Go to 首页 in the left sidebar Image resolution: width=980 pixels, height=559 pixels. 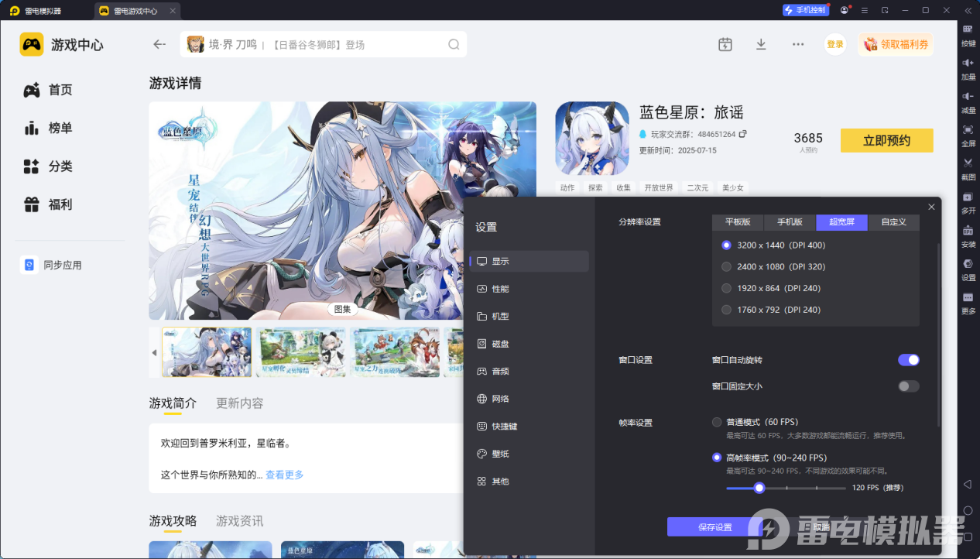click(x=48, y=90)
